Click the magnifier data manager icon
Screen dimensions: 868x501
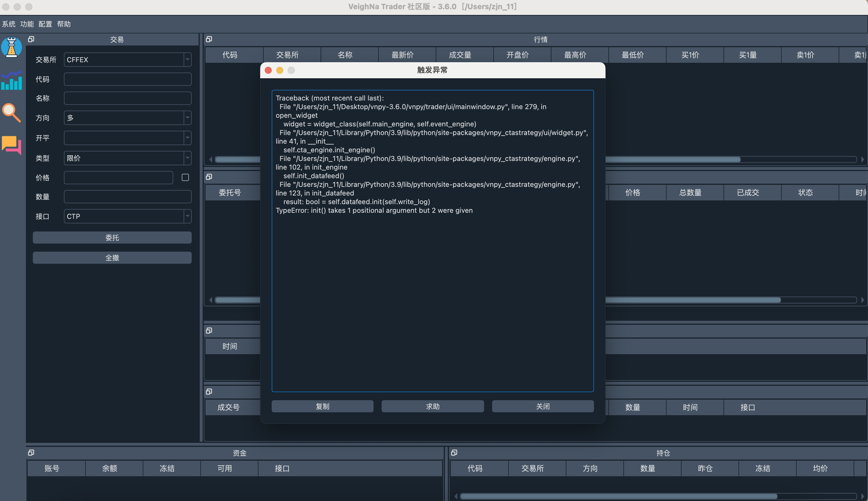[x=11, y=113]
